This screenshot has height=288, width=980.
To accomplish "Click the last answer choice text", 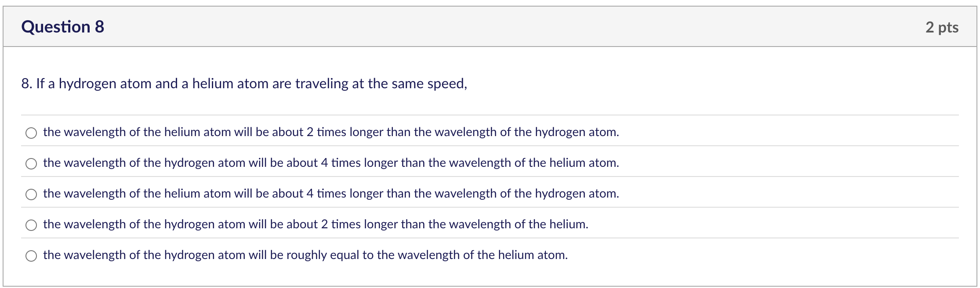I will coord(305,254).
